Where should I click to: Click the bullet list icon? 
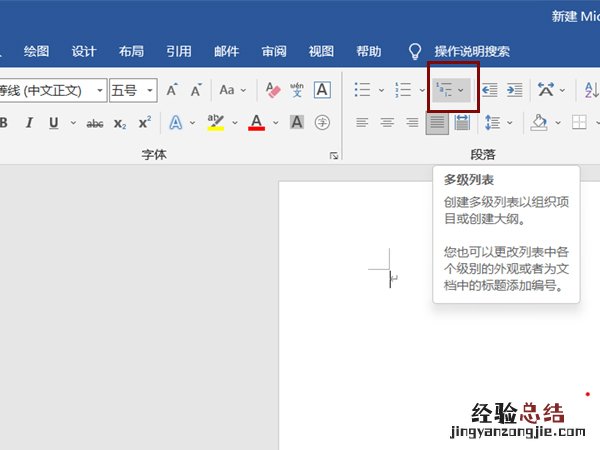point(363,90)
